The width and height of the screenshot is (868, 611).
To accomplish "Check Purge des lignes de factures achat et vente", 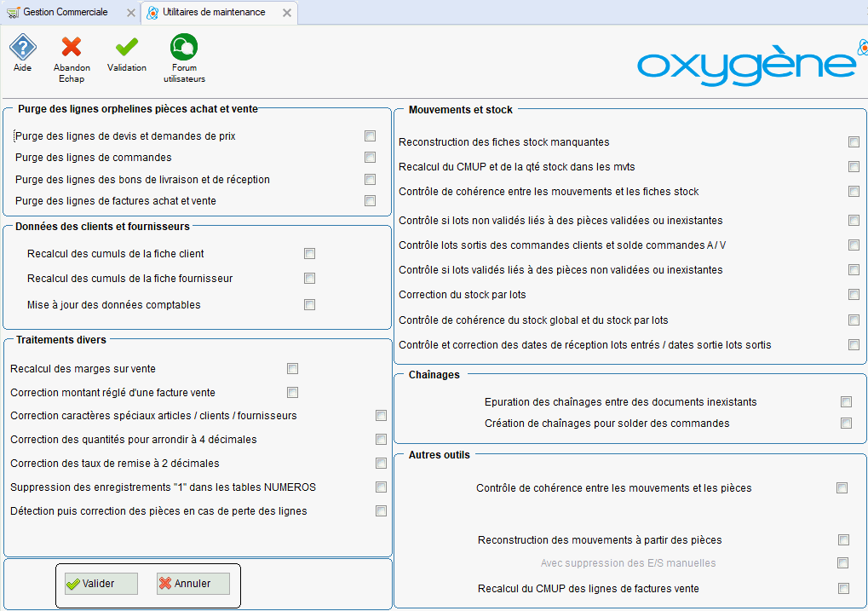I will click(x=371, y=201).
